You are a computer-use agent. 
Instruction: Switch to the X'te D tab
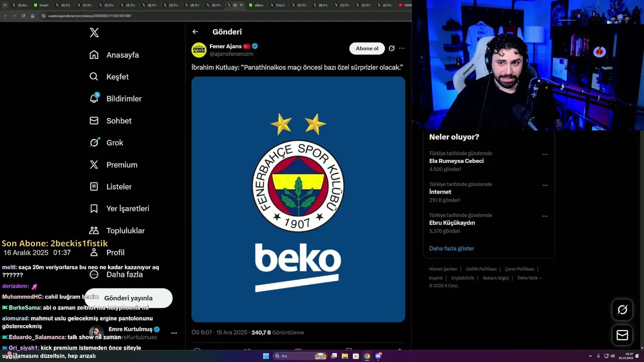point(278,5)
